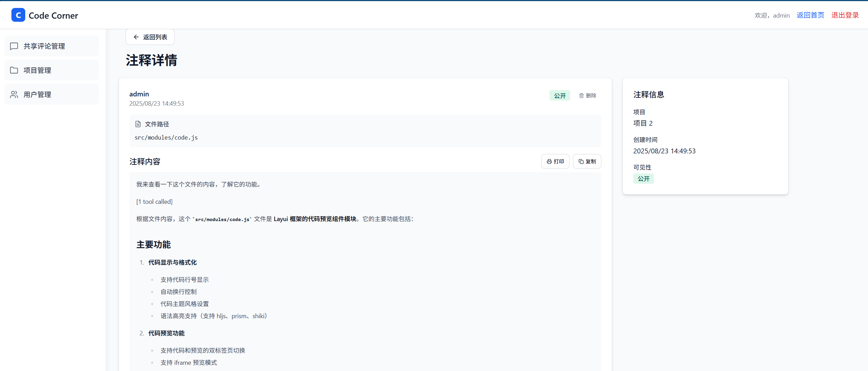The height and width of the screenshot is (371, 868).
Task: Click creation time value in 注释信息 panel
Action: click(664, 151)
